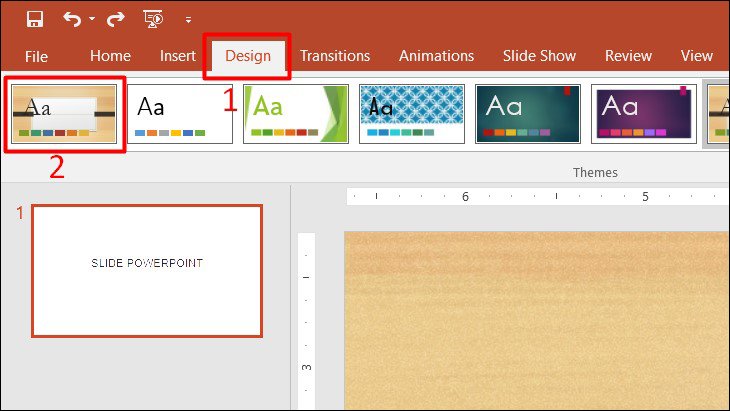
Task: Undo the last action
Action: [72, 19]
